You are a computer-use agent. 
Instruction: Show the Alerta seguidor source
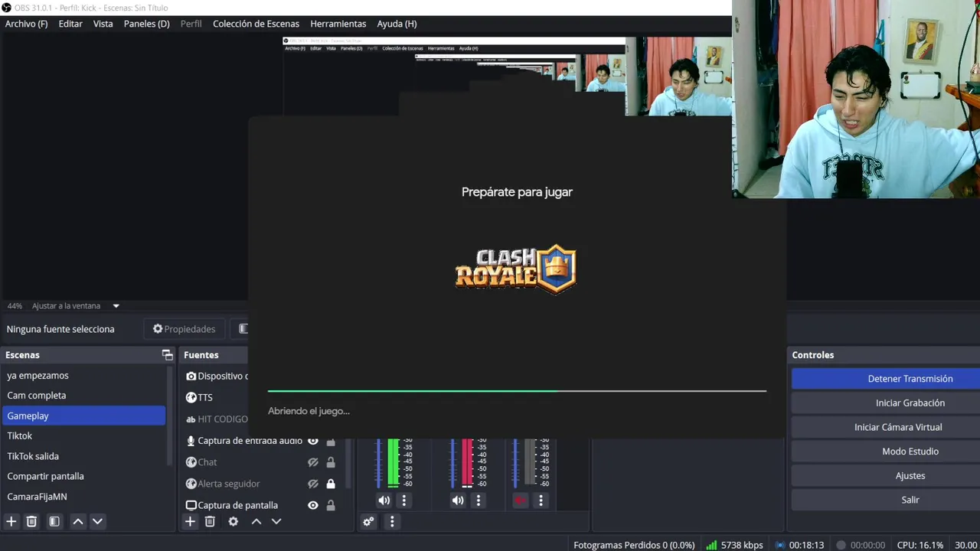point(312,484)
